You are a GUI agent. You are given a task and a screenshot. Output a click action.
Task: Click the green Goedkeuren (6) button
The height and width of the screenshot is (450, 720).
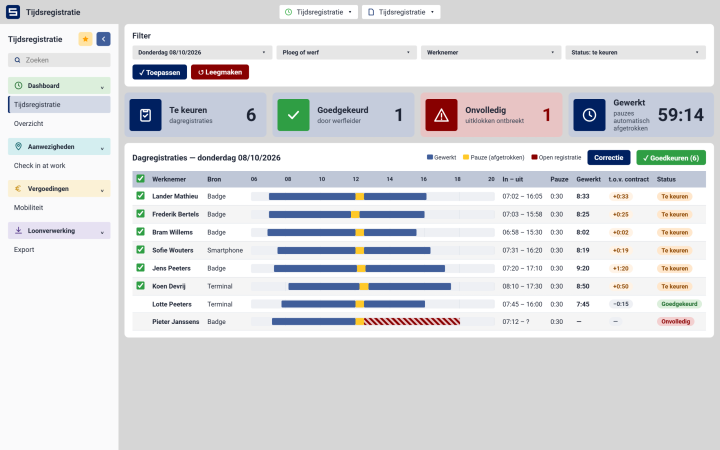coord(670,158)
